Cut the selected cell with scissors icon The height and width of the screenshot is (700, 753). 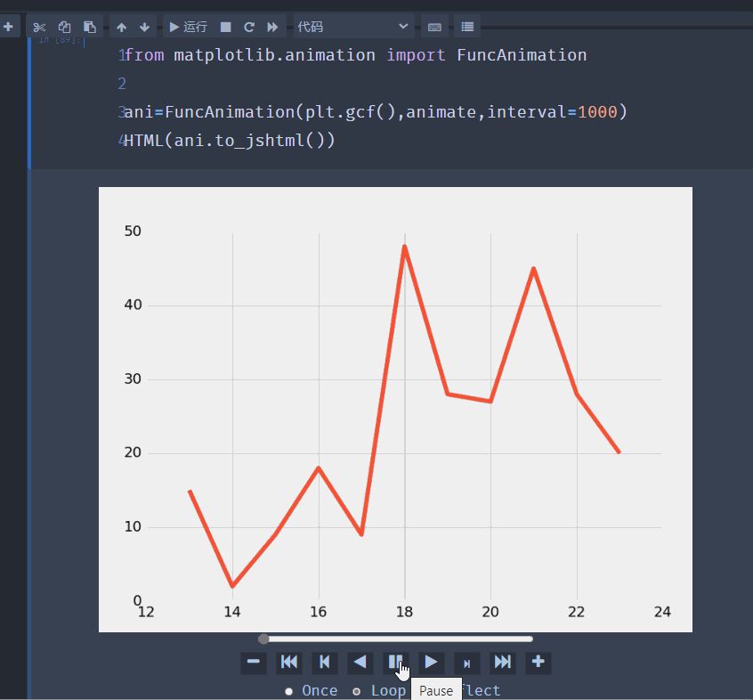[x=39, y=27]
